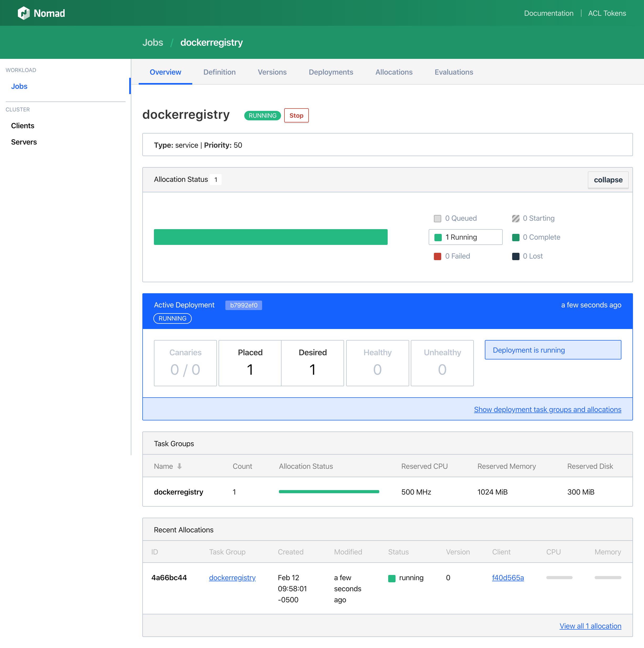
Task: Open allocation 4a66bc44
Action: 169,578
